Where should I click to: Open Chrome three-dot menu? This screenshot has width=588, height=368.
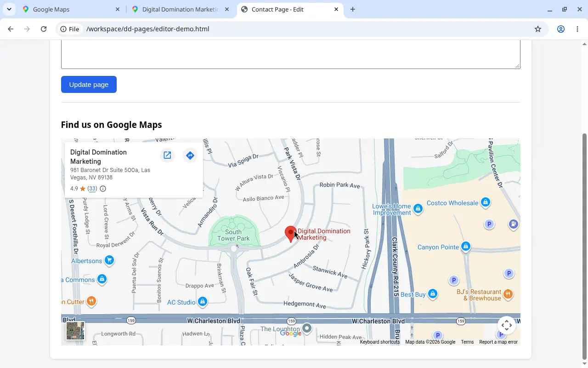[577, 29]
